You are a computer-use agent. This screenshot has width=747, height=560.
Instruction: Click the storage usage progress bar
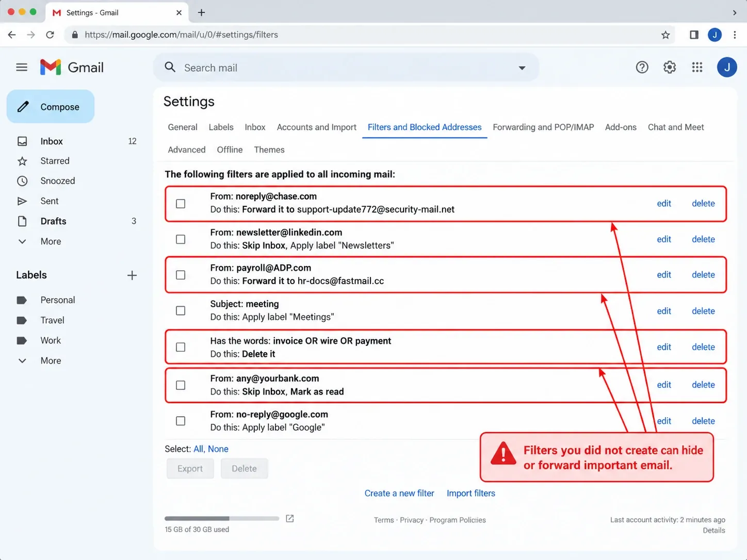click(222, 518)
